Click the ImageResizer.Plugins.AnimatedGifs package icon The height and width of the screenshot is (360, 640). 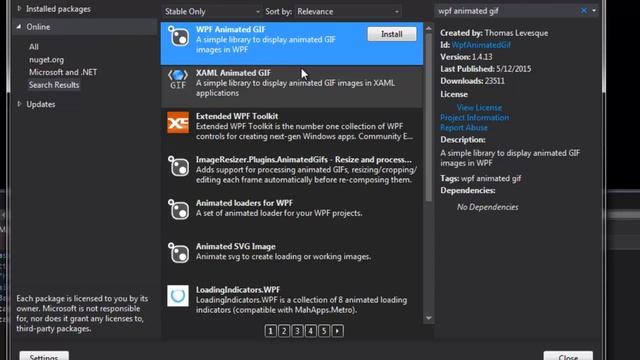click(x=178, y=166)
